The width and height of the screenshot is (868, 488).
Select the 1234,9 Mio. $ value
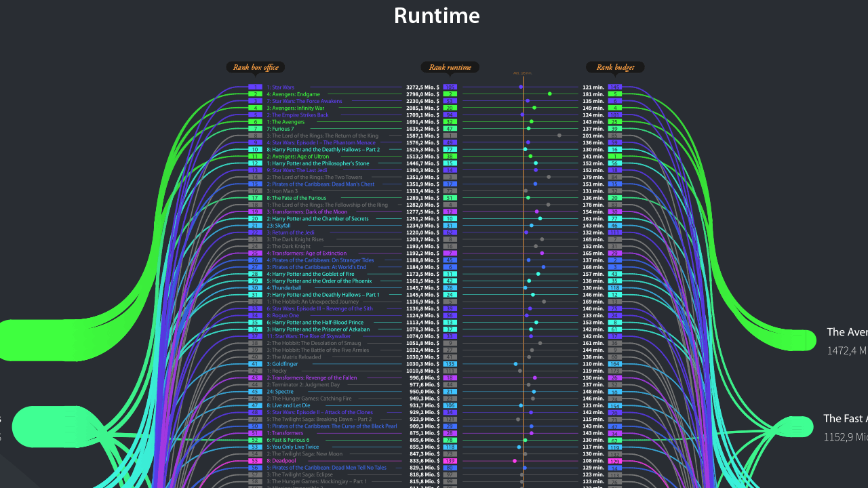tap(422, 226)
